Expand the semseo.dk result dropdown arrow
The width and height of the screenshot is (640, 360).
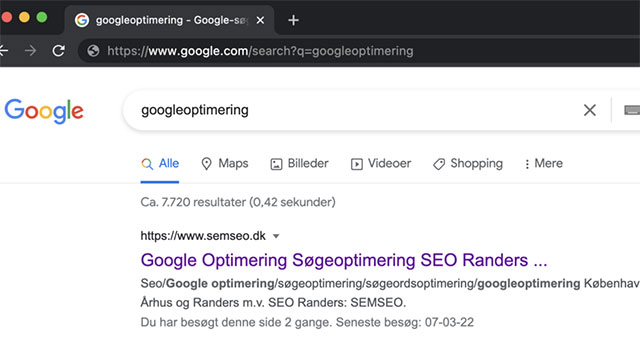276,236
